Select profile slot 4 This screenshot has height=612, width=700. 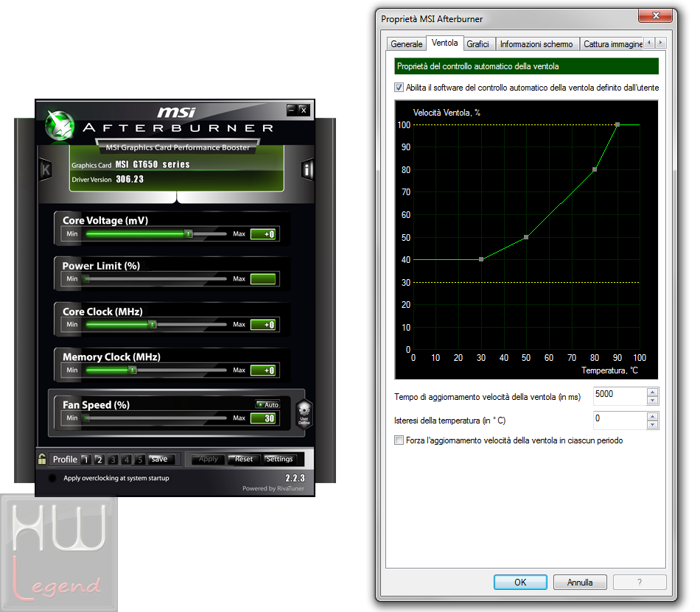point(127,460)
